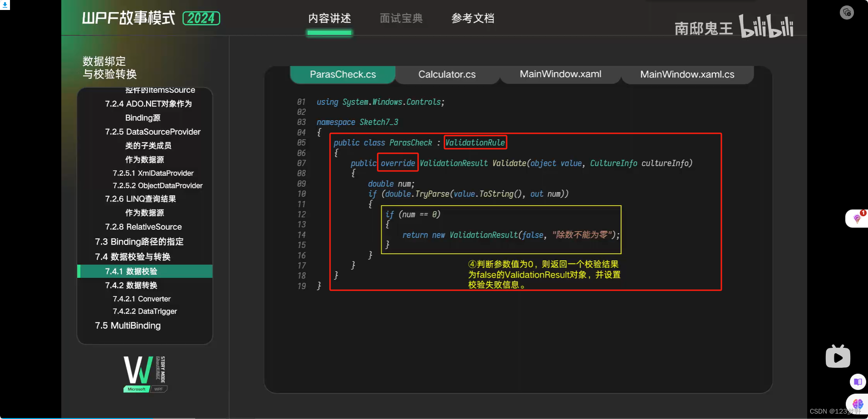Switch to the 面试宝典 tab
The height and width of the screenshot is (419, 868).
pyautogui.click(x=401, y=19)
